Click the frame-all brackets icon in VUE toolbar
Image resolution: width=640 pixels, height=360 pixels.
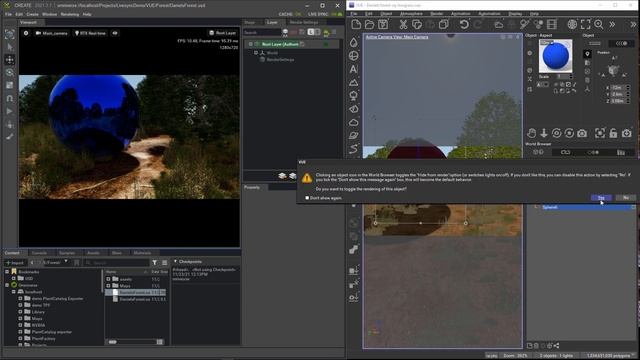click(x=585, y=24)
